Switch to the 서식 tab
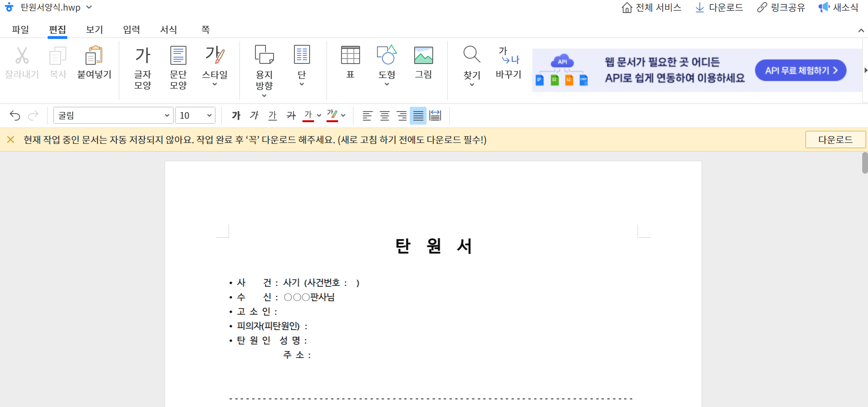Image resolution: width=868 pixels, height=407 pixels. (168, 29)
